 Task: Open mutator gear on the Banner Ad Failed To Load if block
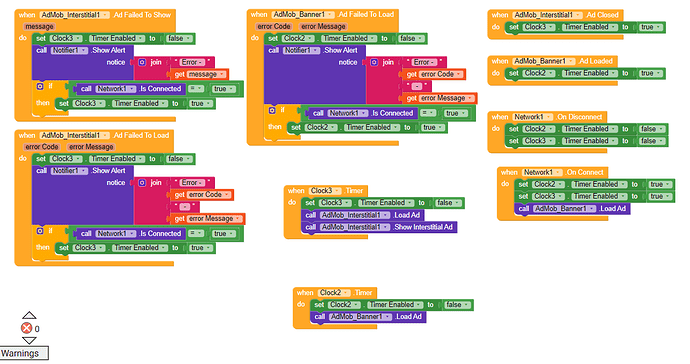(272, 110)
